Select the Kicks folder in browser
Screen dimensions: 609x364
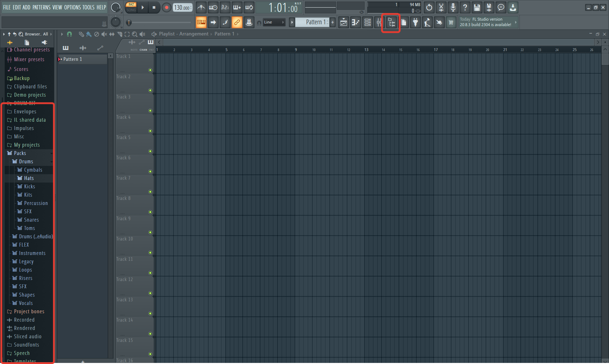pyautogui.click(x=29, y=187)
